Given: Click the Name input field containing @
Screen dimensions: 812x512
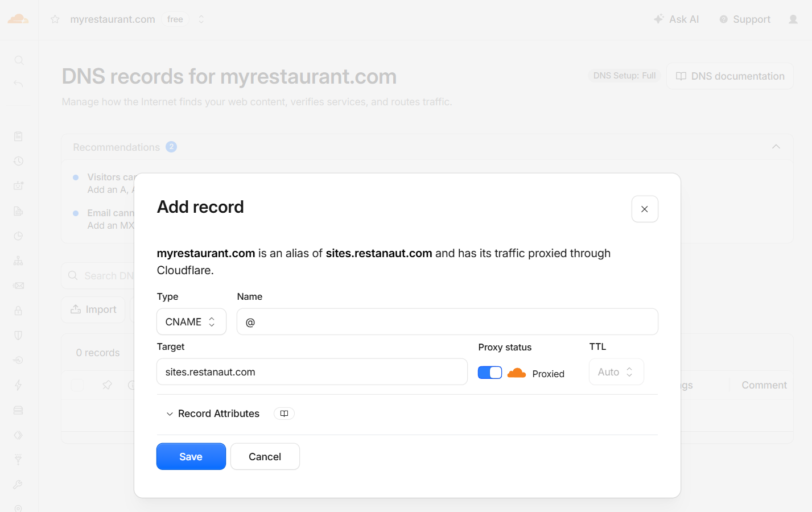Looking at the screenshot, I should click(x=447, y=322).
